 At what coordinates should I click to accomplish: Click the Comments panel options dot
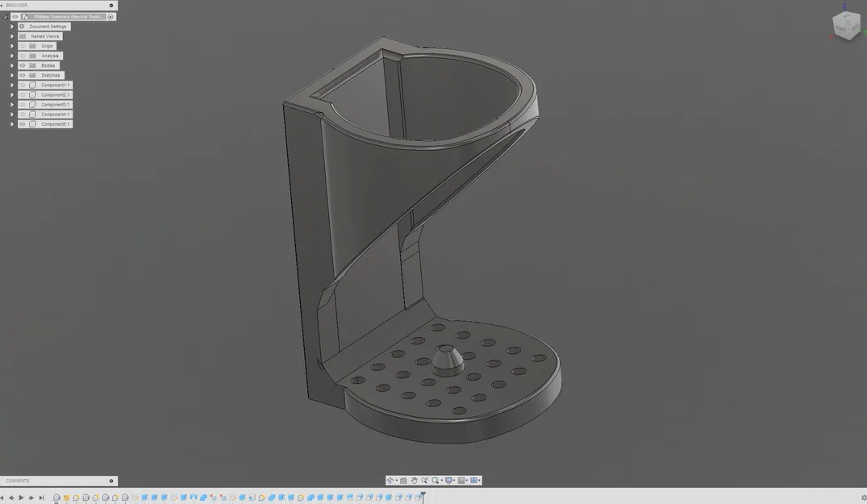coord(111,481)
